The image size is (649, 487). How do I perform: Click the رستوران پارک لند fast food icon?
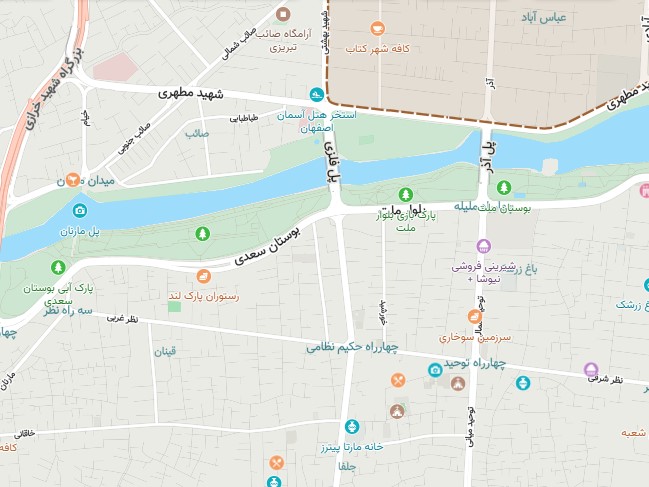(204, 276)
